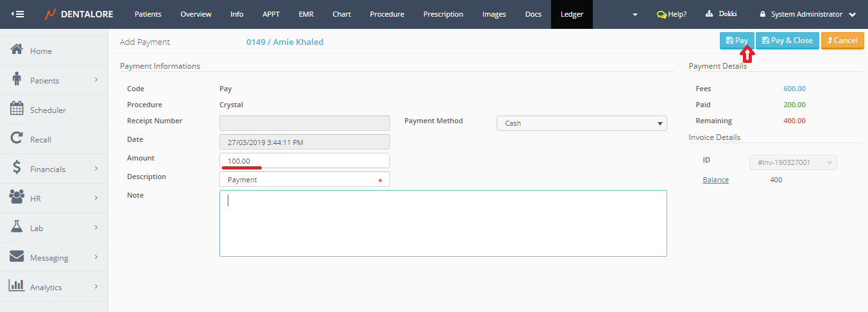
Task: Click the Lab flask icon
Action: coord(17,227)
